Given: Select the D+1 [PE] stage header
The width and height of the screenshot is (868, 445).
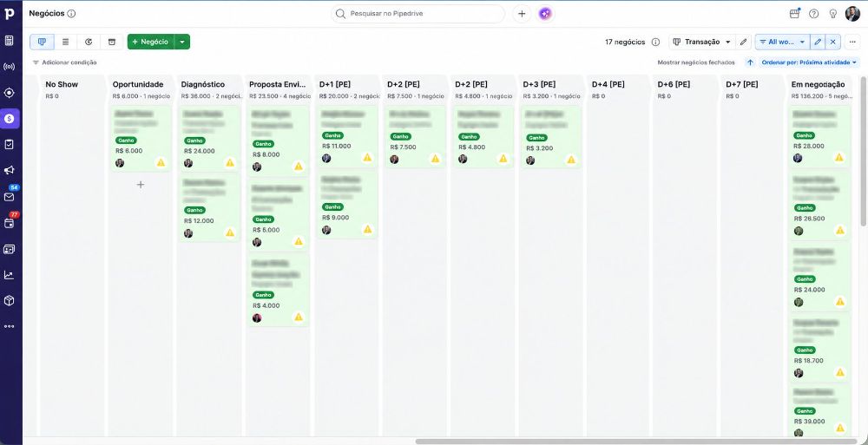Looking at the screenshot, I should pos(334,84).
